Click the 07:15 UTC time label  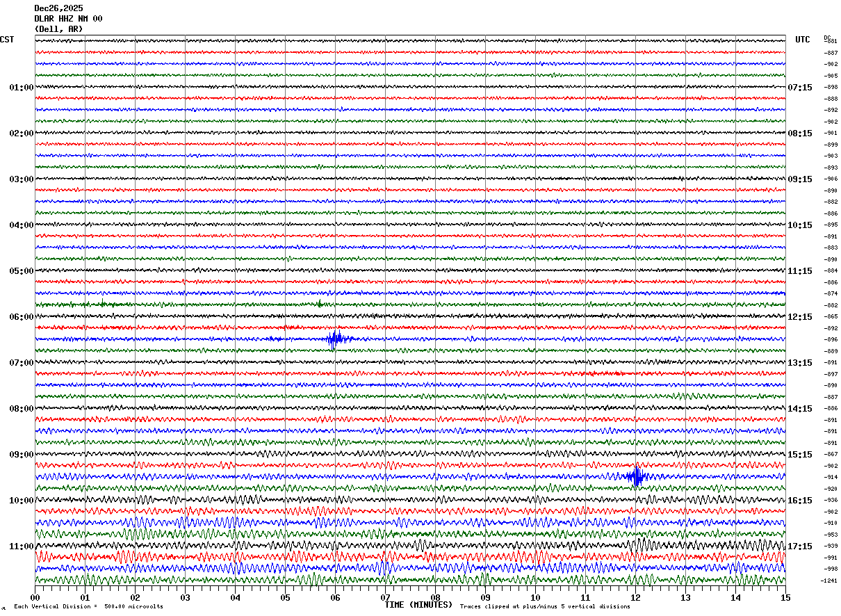click(799, 88)
